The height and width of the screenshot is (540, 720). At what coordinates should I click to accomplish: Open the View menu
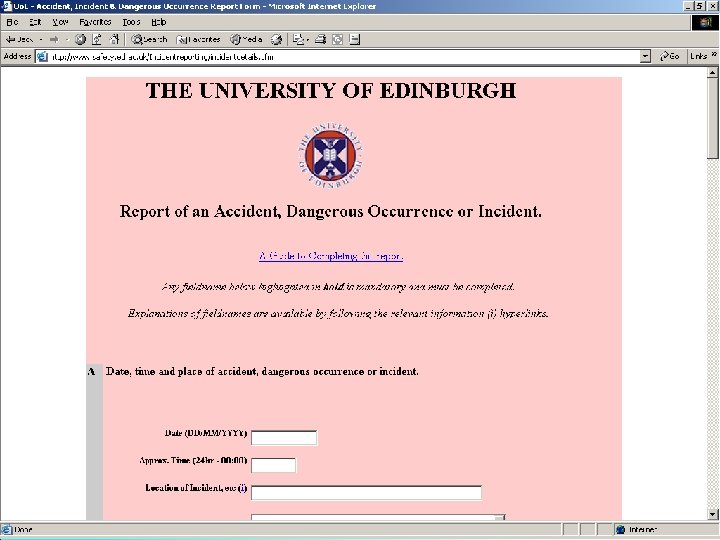coord(60,22)
